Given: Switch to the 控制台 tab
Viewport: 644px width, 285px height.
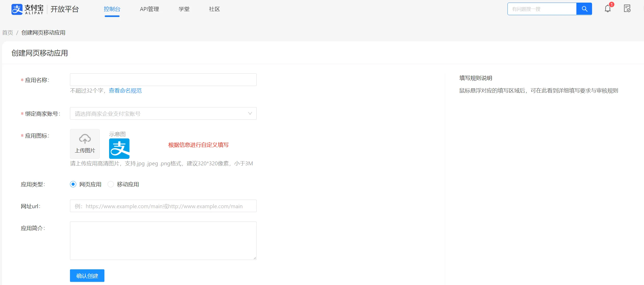Looking at the screenshot, I should [112, 9].
